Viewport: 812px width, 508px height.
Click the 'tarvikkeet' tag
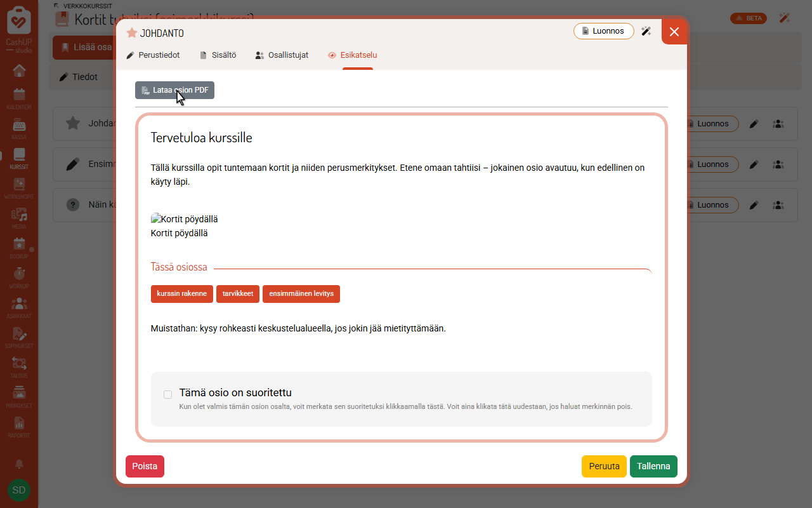coord(238,294)
